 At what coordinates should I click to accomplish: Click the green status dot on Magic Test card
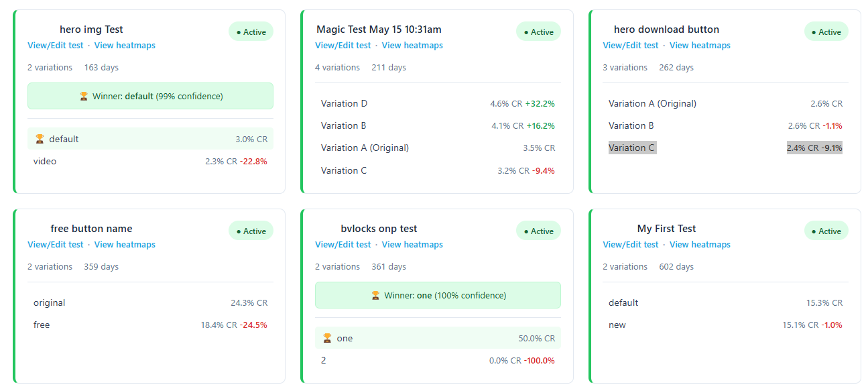tap(526, 31)
